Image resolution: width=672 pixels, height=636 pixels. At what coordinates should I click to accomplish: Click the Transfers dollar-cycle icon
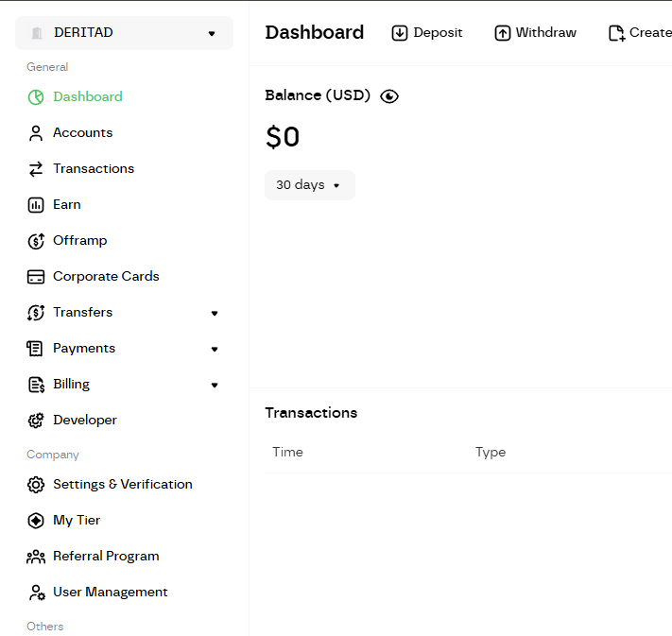coord(36,313)
